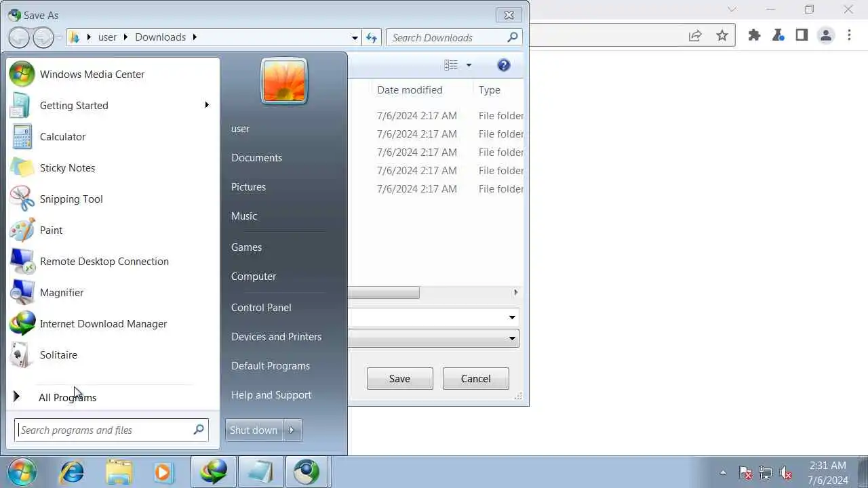The image size is (868, 488).
Task: Click the search magnifier in Search Downloads box
Action: (x=513, y=37)
